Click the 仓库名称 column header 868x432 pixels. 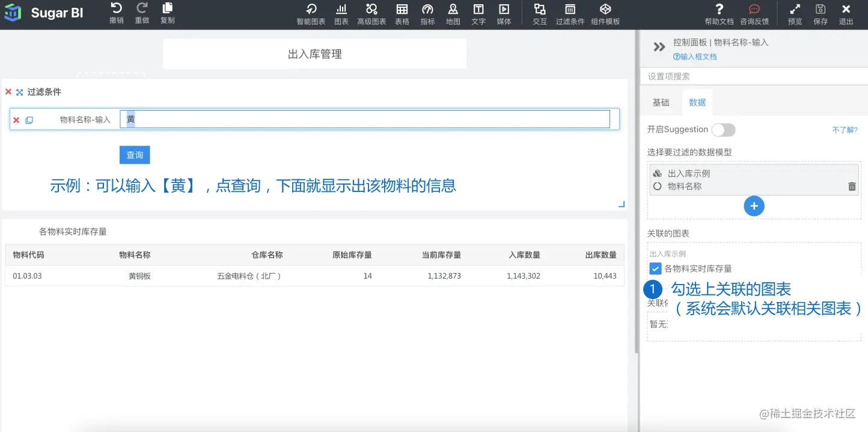pyautogui.click(x=267, y=255)
